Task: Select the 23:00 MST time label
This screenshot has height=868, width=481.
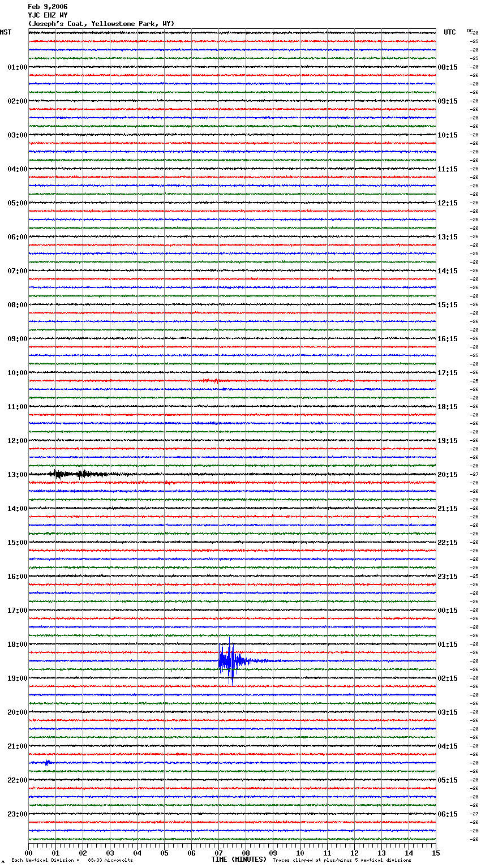Action: pyautogui.click(x=18, y=814)
